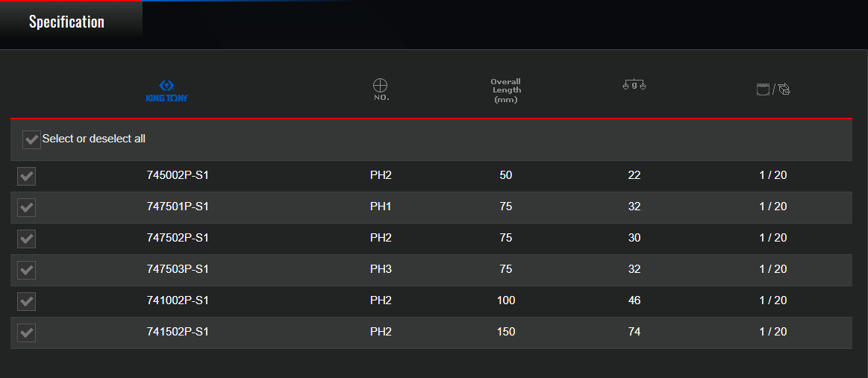Toggle the Select or deselect all checkbox
The image size is (868, 378).
tap(31, 139)
